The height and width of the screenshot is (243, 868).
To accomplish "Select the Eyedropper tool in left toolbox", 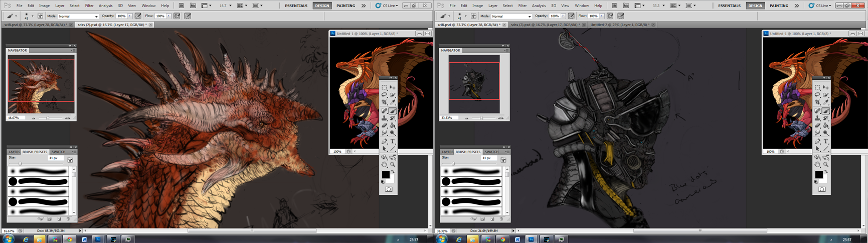I will tap(393, 102).
